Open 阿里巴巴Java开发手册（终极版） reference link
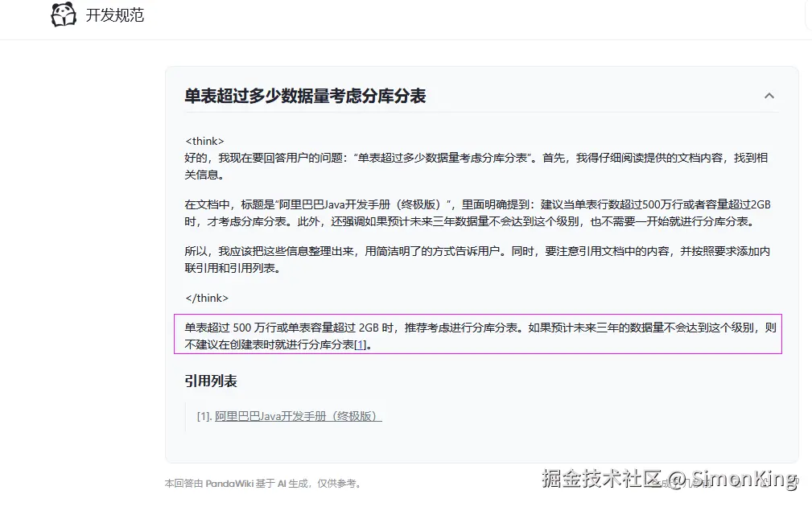812x507 pixels. coord(299,416)
